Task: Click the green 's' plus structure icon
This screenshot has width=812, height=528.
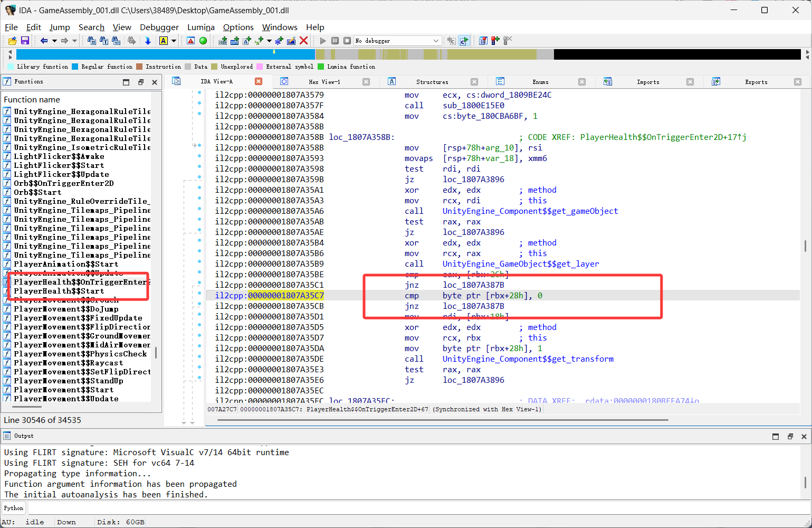Action: coord(259,41)
